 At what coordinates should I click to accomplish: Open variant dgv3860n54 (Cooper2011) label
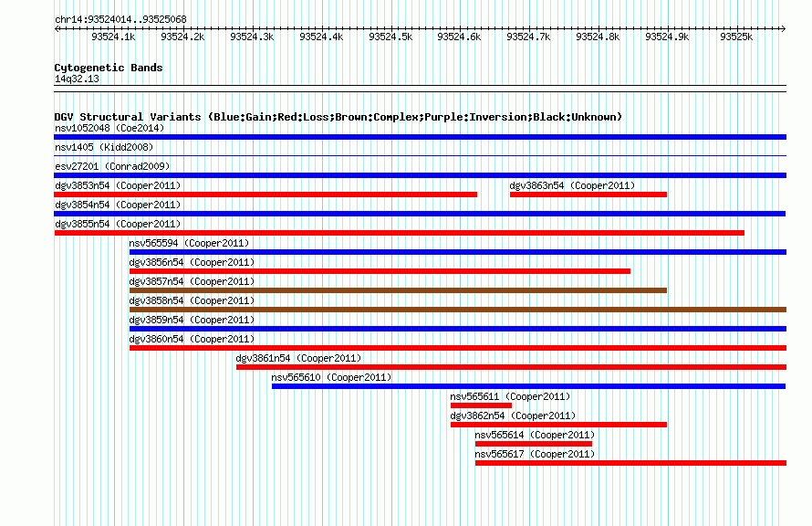(x=192, y=339)
